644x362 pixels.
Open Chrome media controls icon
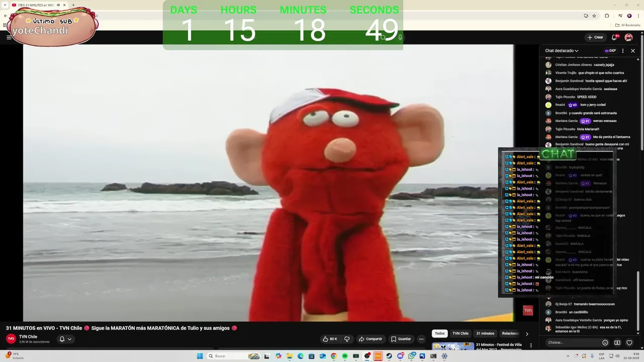coord(620,16)
